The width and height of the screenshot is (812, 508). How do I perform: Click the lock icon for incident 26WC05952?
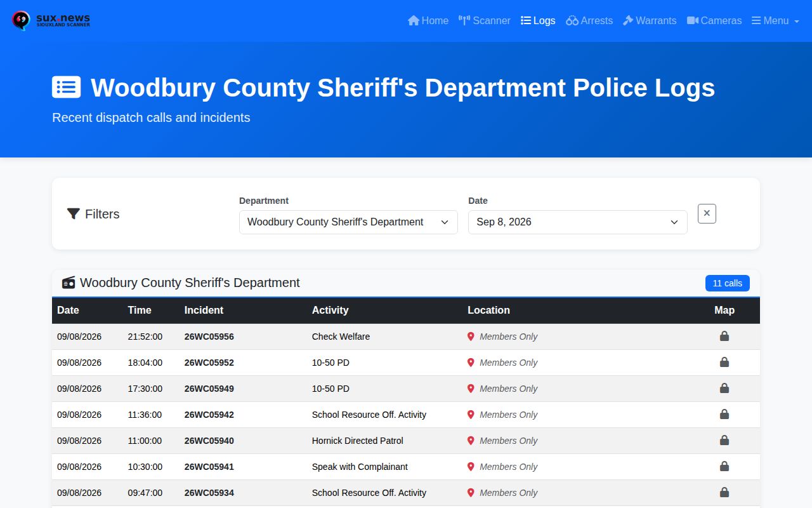tap(724, 363)
